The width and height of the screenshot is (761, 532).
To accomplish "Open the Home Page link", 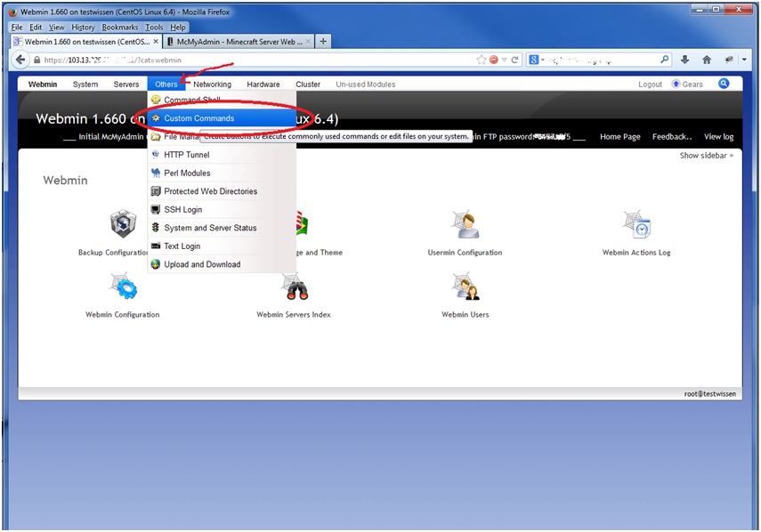I will click(x=619, y=137).
